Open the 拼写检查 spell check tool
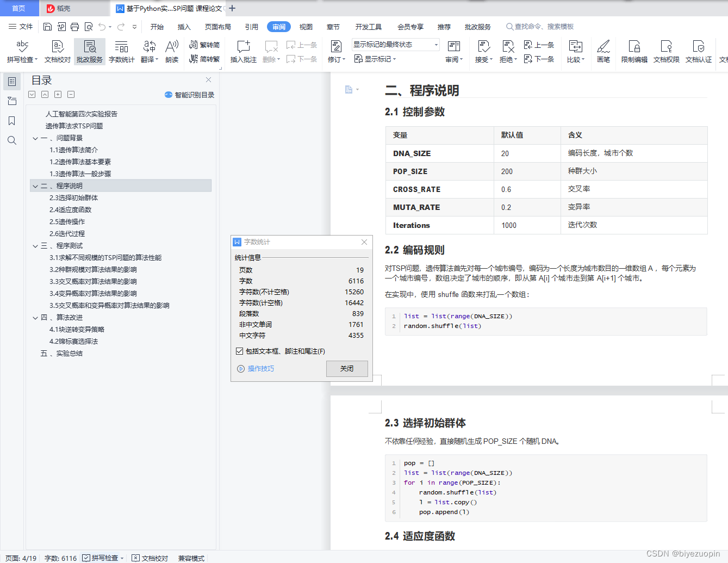Screen dimensions: 728x563 click(x=22, y=52)
